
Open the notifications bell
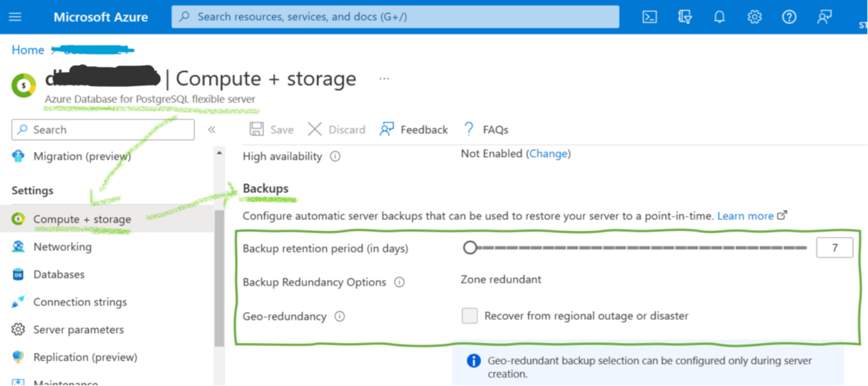(x=719, y=17)
